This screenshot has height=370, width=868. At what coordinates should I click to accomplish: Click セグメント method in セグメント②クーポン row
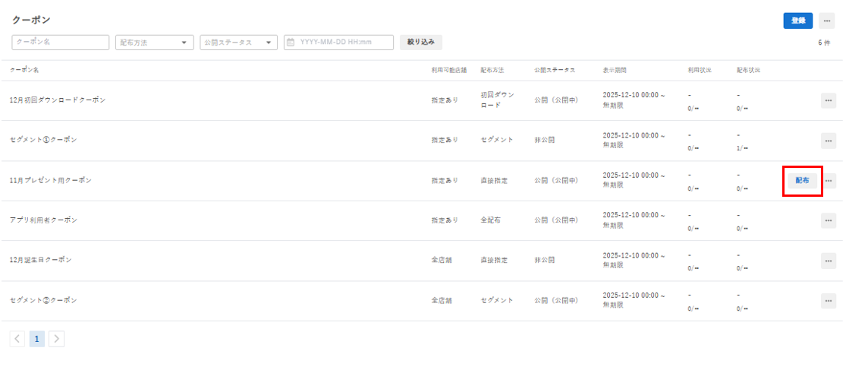496,301
